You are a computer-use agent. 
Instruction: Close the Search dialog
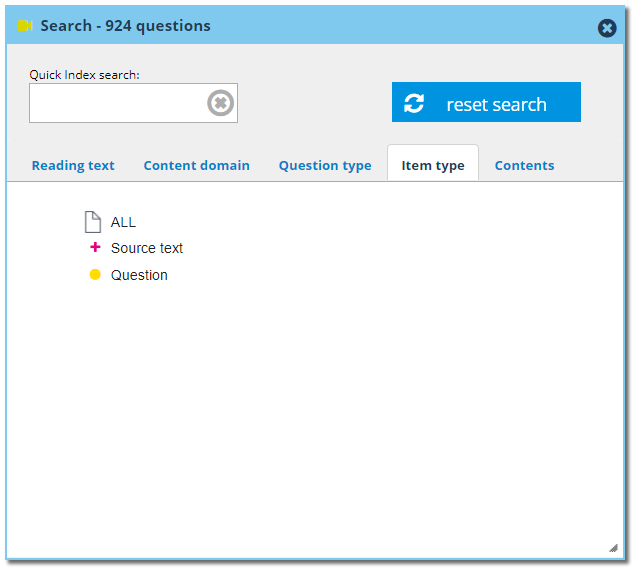(x=607, y=28)
